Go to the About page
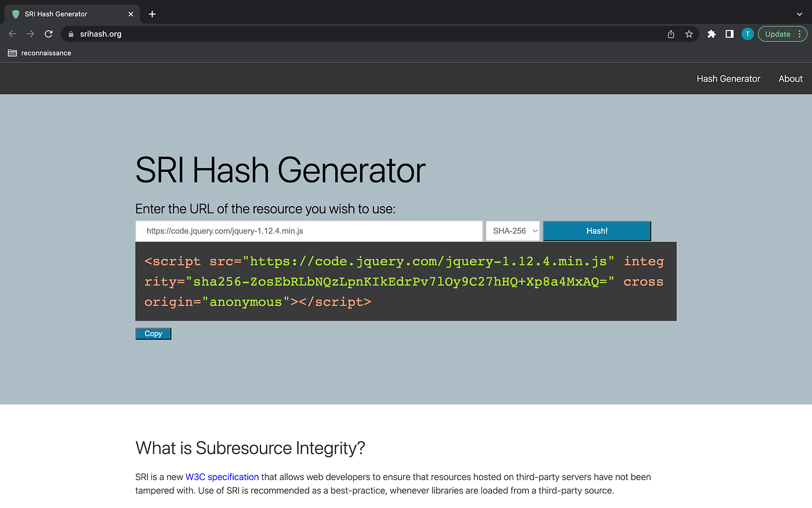 pyautogui.click(x=791, y=79)
